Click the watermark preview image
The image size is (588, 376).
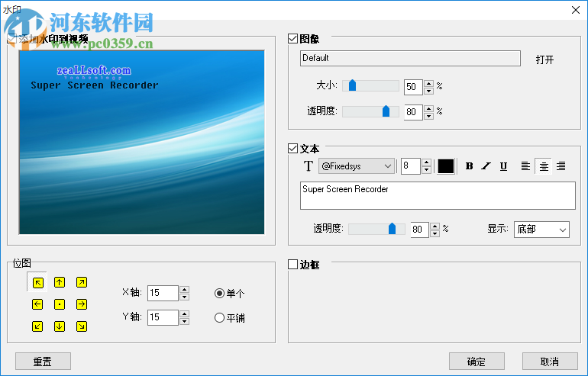pyautogui.click(x=142, y=143)
